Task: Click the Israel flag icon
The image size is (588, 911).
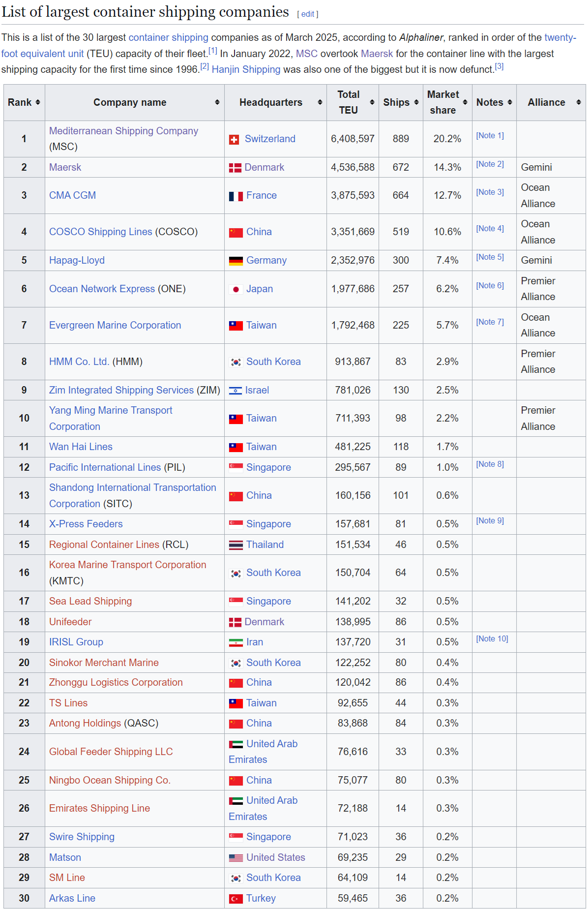Action: pos(235,391)
